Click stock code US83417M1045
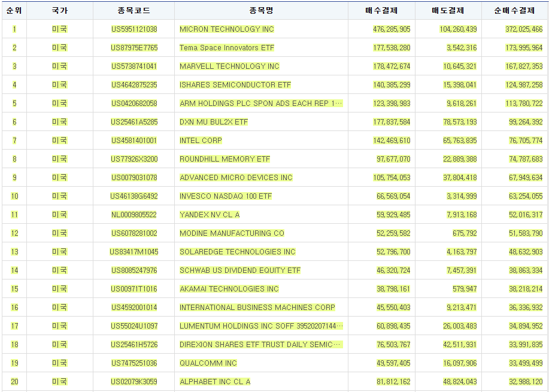This screenshot has width=549, height=392. (134, 251)
